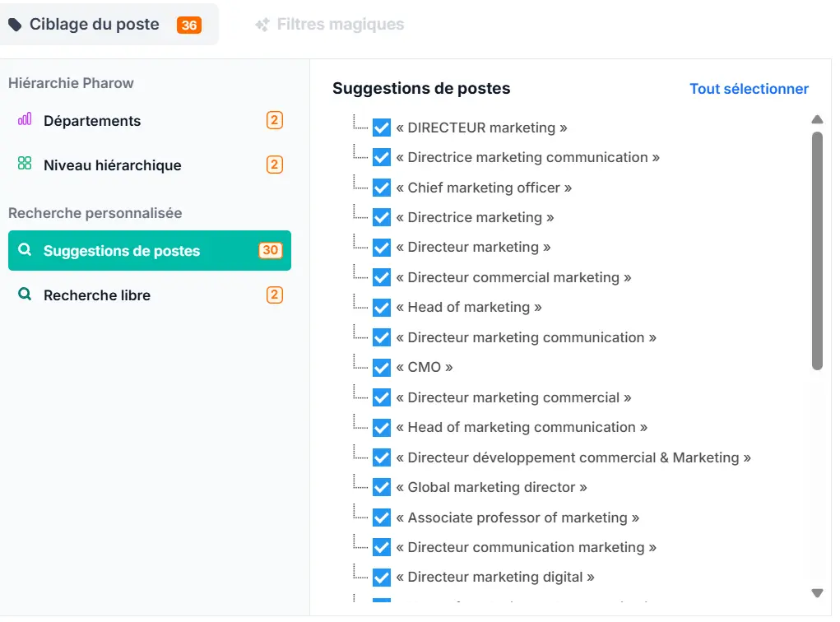The height and width of the screenshot is (622, 840).
Task: Toggle the « Head of marketing » checkbox
Action: pyautogui.click(x=382, y=308)
